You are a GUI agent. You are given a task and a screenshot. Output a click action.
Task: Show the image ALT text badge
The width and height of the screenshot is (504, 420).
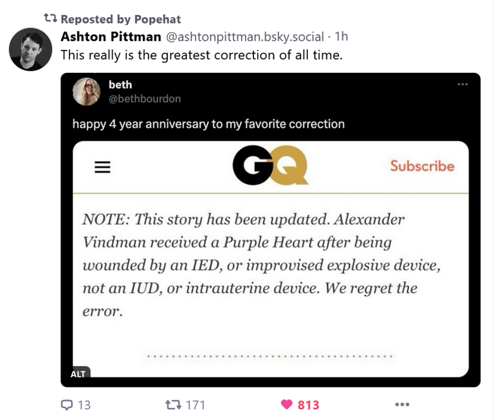(78, 374)
